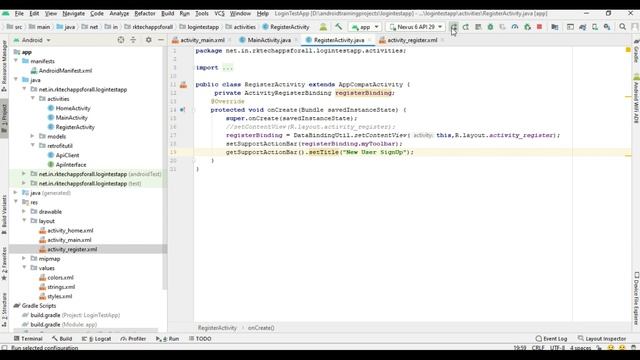This screenshot has width=640, height=360.
Task: Toggle the Build Variants side panel
Action: point(4,215)
